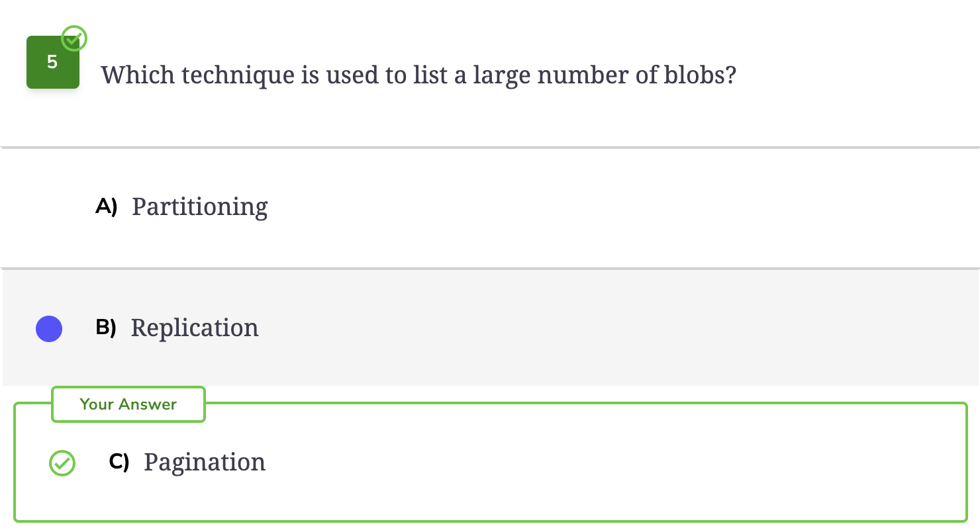Viewport: 980px width, 532px height.
Task: Click the green checkmark beside Pagination
Action: pos(62,463)
